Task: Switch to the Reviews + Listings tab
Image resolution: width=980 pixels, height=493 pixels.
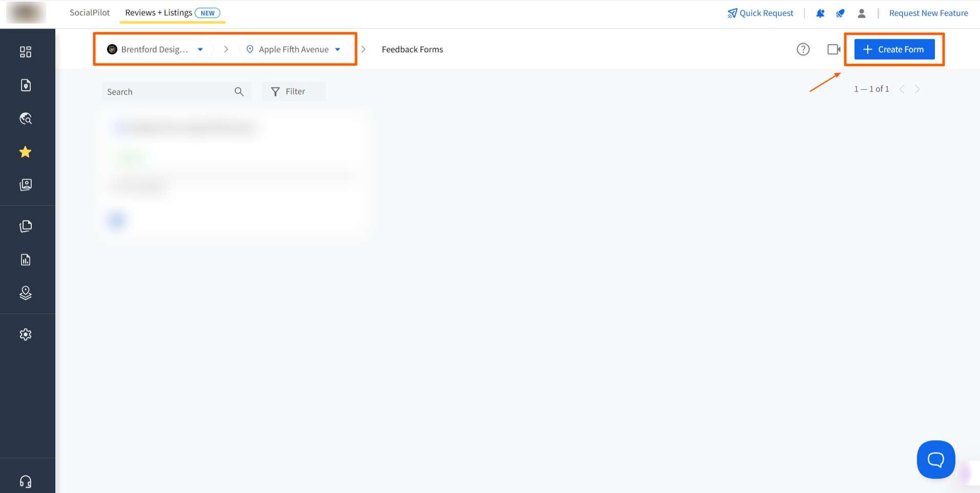Action: click(x=173, y=13)
